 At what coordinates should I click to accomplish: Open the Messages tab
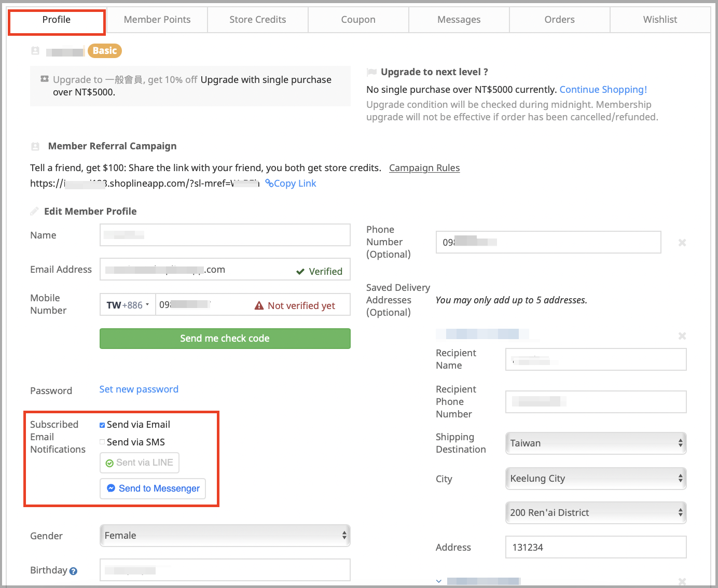tap(459, 20)
